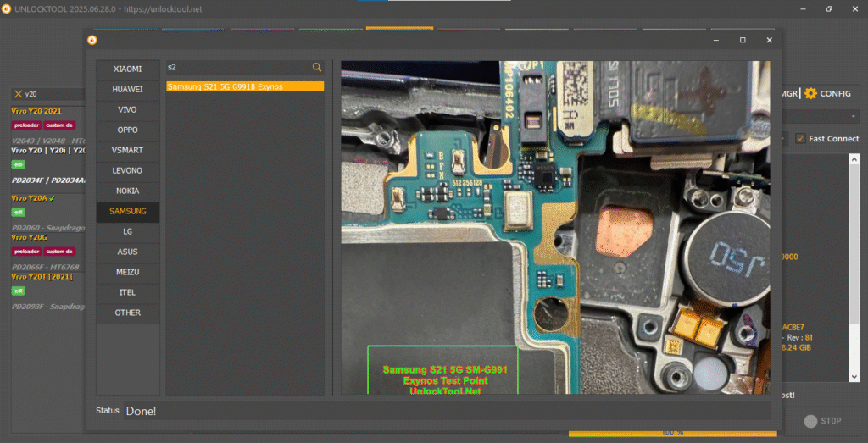Image resolution: width=868 pixels, height=443 pixels.
Task: Click the PD2060 - Snapdragon model text
Action: (48, 227)
